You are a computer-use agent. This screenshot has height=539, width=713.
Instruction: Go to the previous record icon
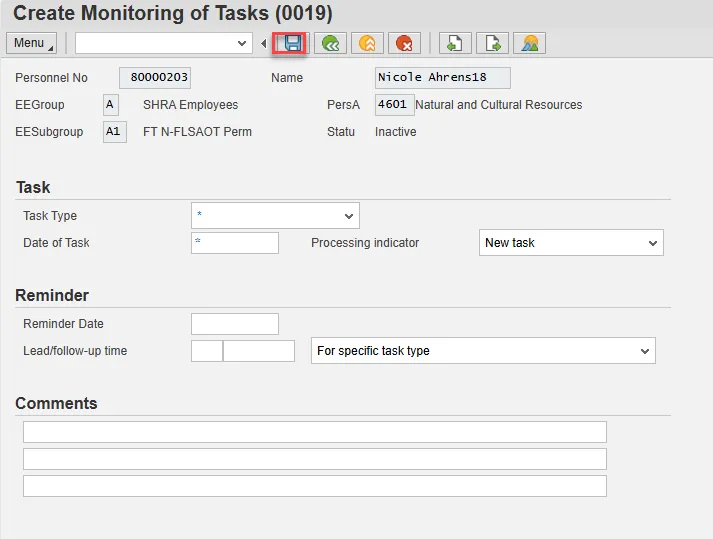455,43
